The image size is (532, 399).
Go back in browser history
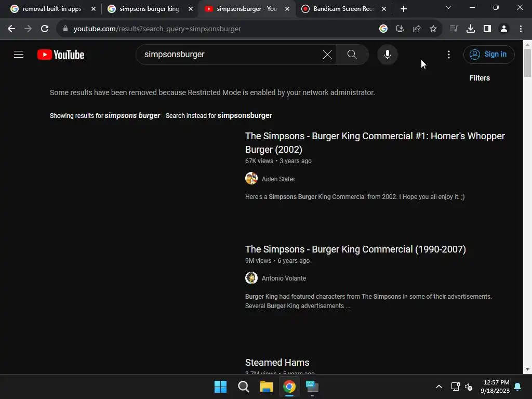pyautogui.click(x=11, y=29)
